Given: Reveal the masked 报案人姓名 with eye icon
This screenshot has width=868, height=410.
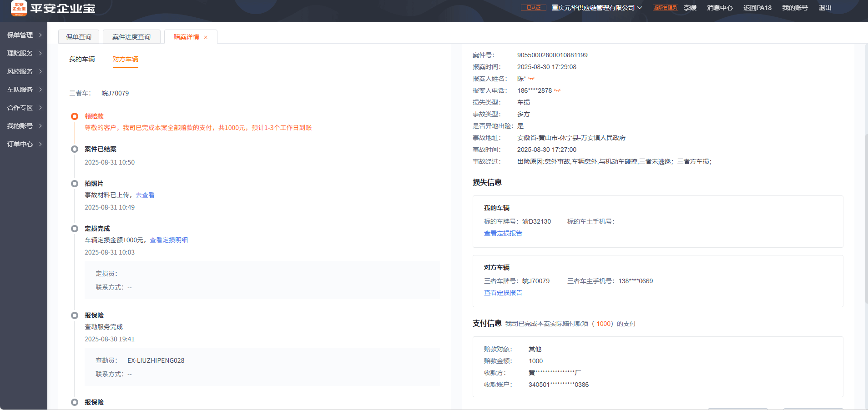Looking at the screenshot, I should [531, 79].
